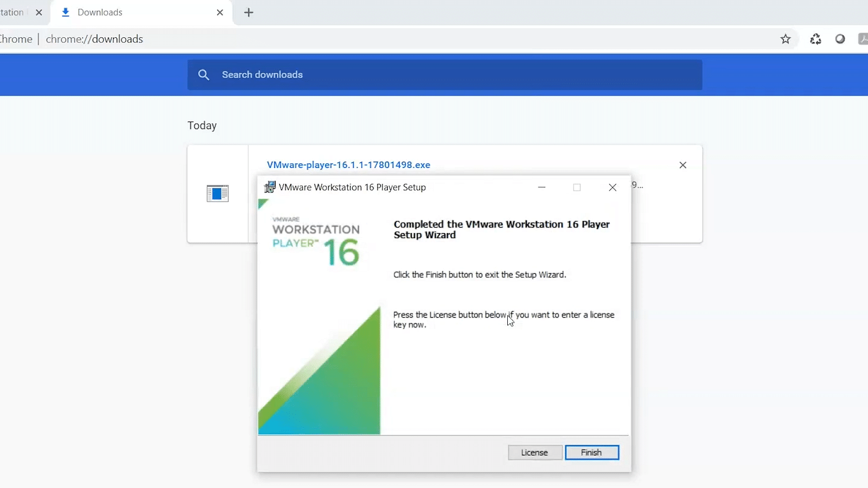The height and width of the screenshot is (488, 868).
Task: Click the Finish button in Setup Wizard
Action: point(592,452)
